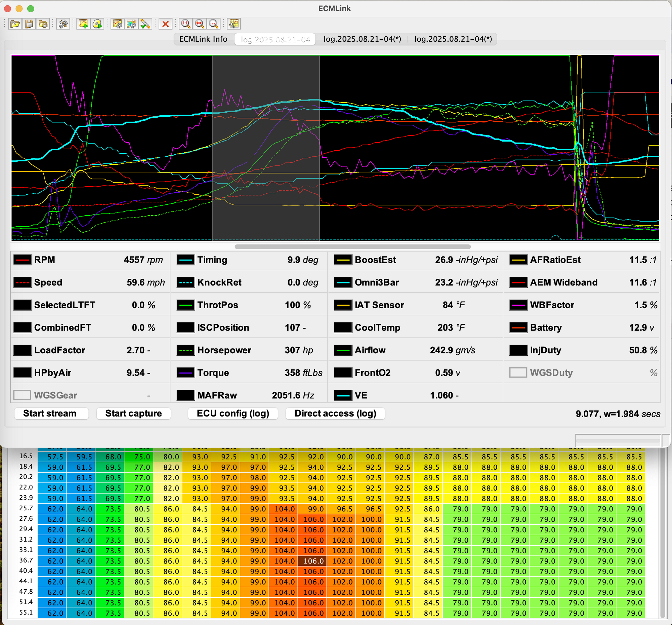Viewport: 672px width, 625px height.
Task: Click row header 55.1 in background table
Action: pyautogui.click(x=26, y=612)
